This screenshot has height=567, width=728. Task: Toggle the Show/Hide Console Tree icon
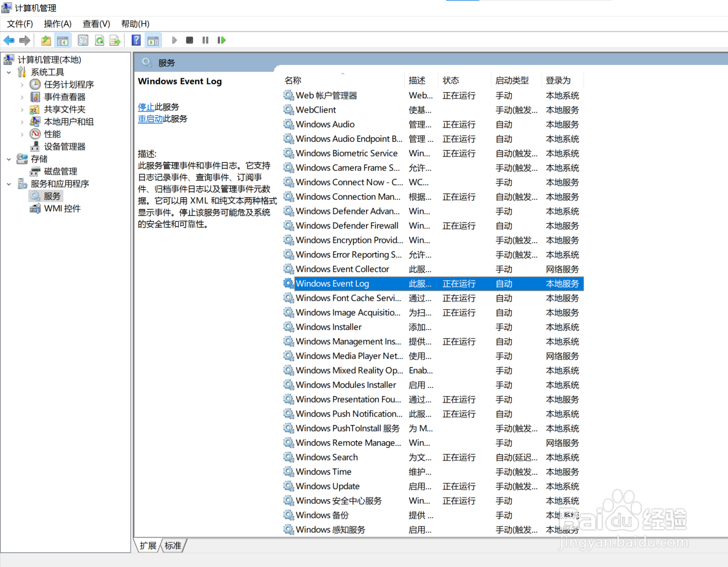click(x=63, y=40)
